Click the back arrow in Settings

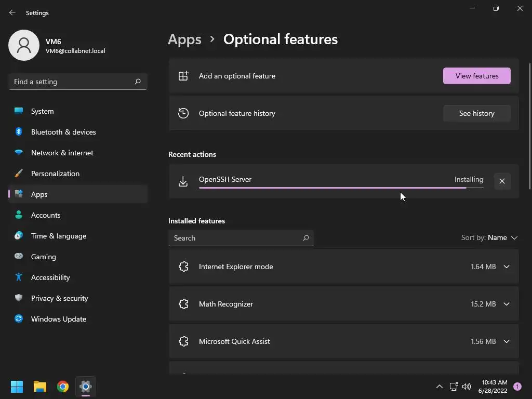click(x=12, y=12)
